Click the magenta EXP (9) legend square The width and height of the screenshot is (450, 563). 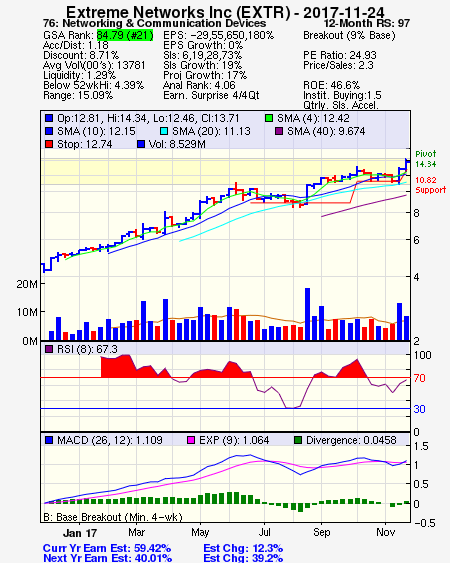[x=191, y=440]
